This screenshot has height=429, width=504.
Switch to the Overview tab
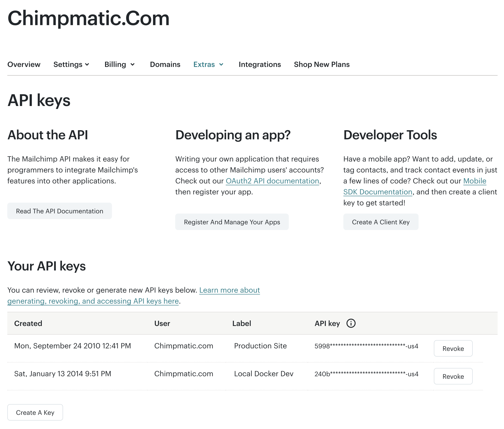24,64
